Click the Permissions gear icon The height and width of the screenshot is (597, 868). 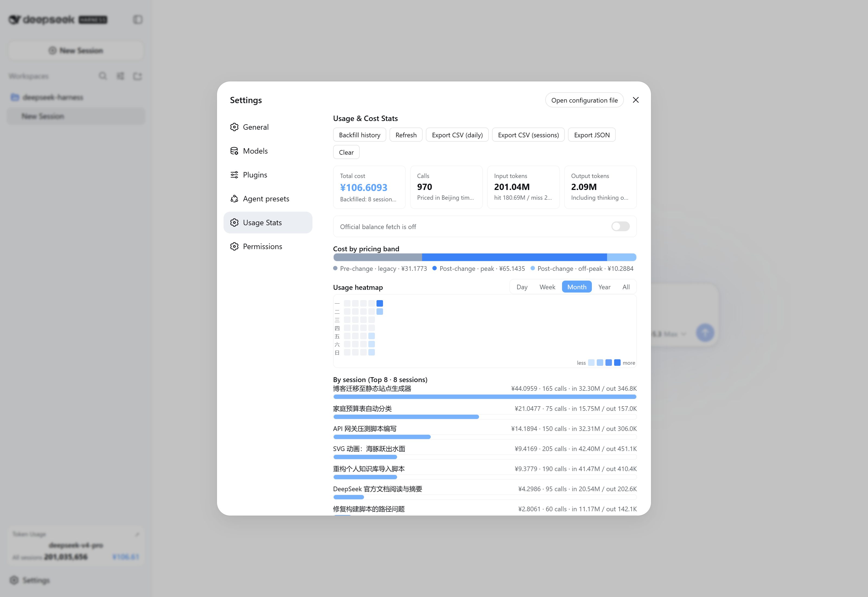(x=234, y=246)
